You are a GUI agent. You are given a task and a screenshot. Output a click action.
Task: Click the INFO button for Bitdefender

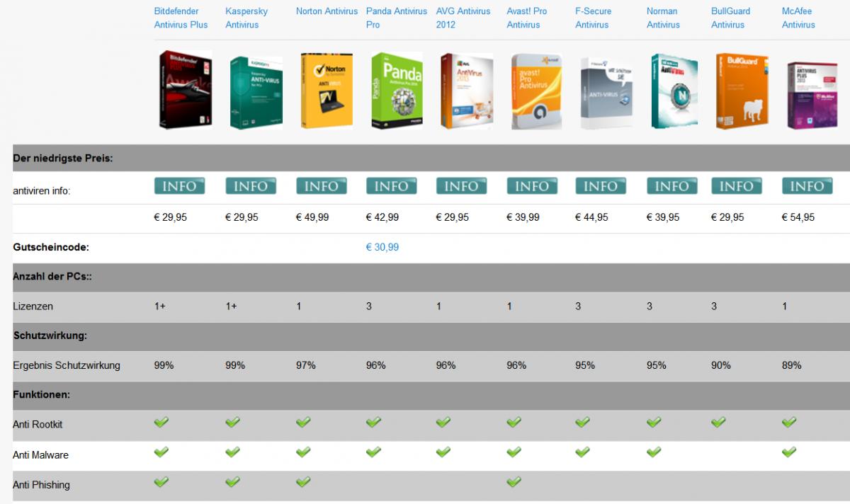click(x=180, y=185)
